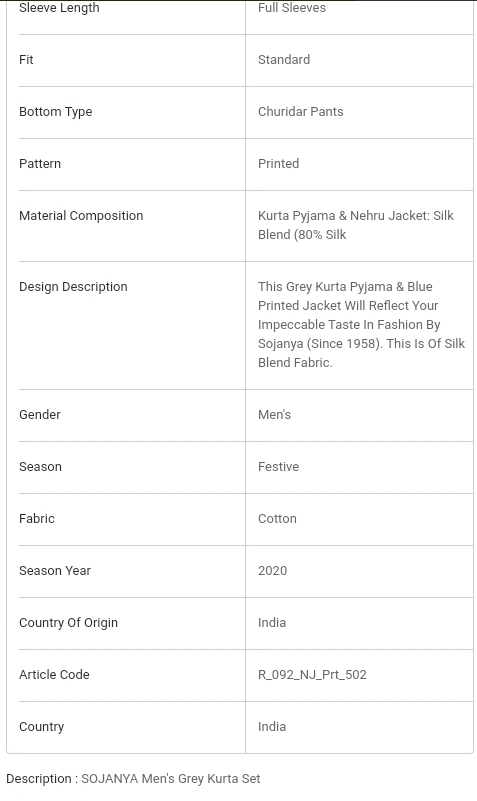Select the 'Men's' gender value
477x801 pixels.
tap(274, 415)
